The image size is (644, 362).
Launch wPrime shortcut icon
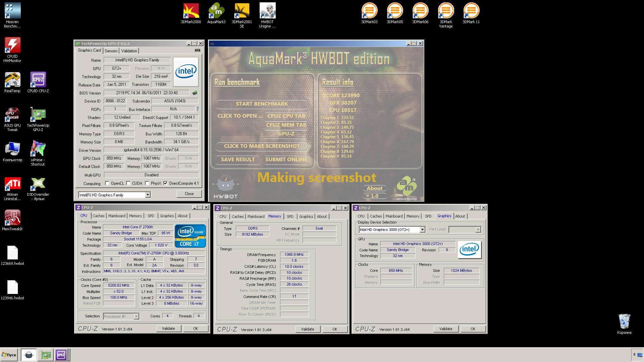pos(38,153)
